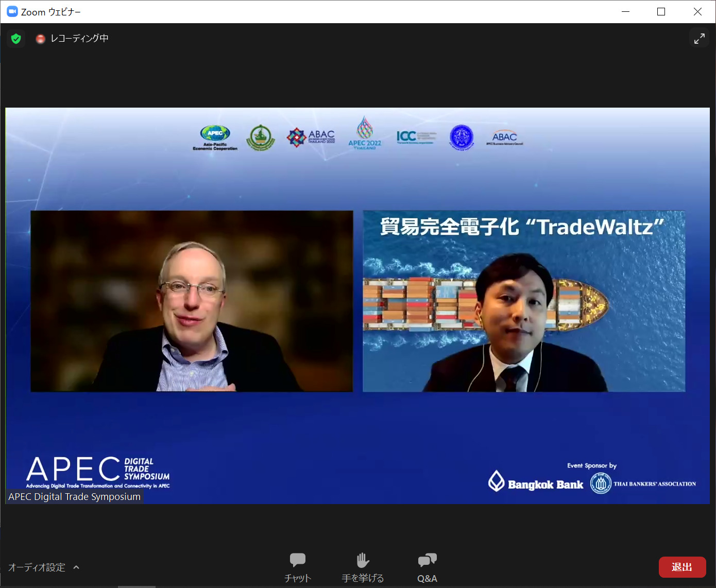Click the Bangkok Bank sponsor logo
This screenshot has width=716, height=588.
point(536,482)
